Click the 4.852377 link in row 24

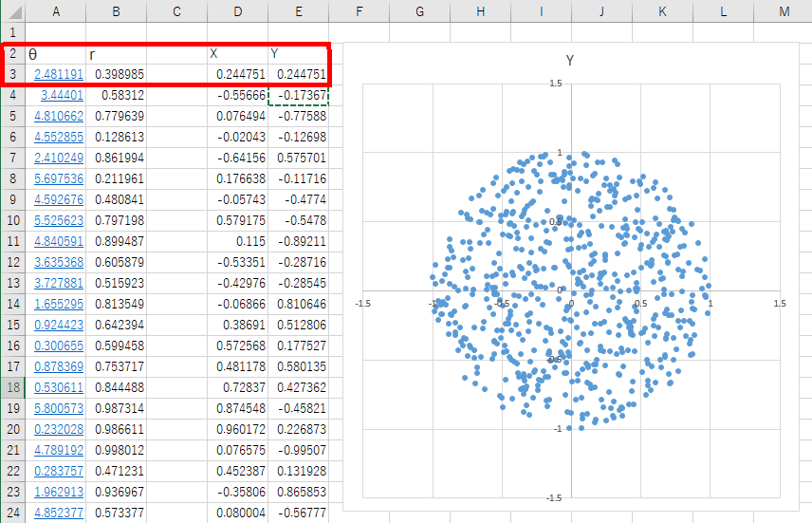tap(59, 513)
